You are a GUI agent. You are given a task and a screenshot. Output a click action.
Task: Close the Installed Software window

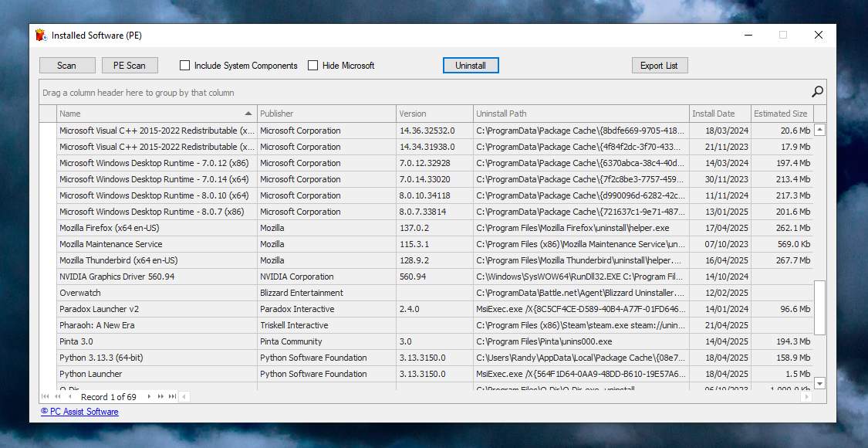[819, 35]
